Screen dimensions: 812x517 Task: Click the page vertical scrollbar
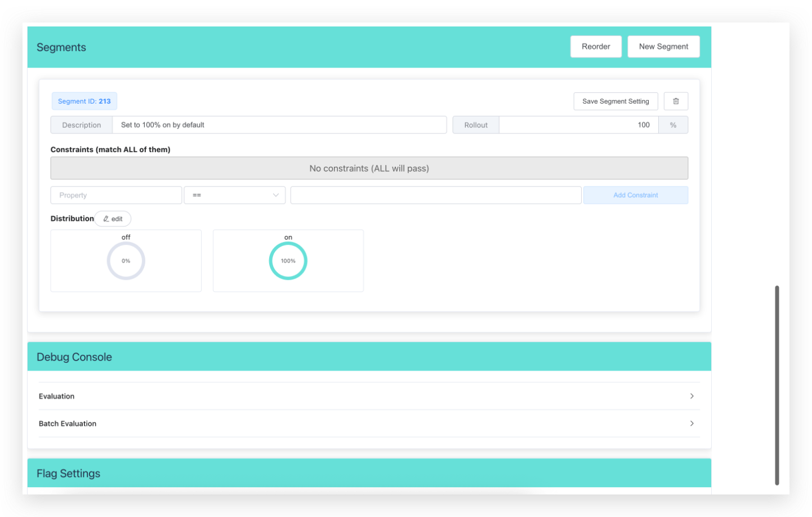pos(777,385)
